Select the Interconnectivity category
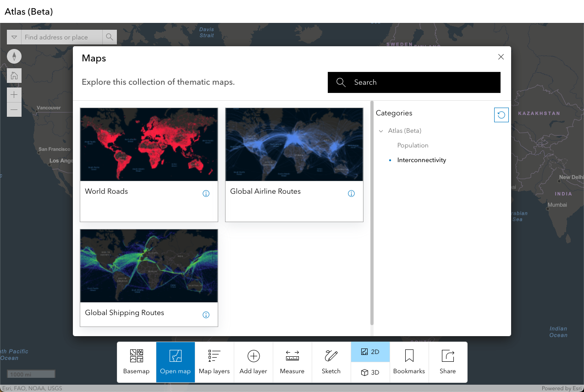Screen dimensions: 584x392 point(421,160)
